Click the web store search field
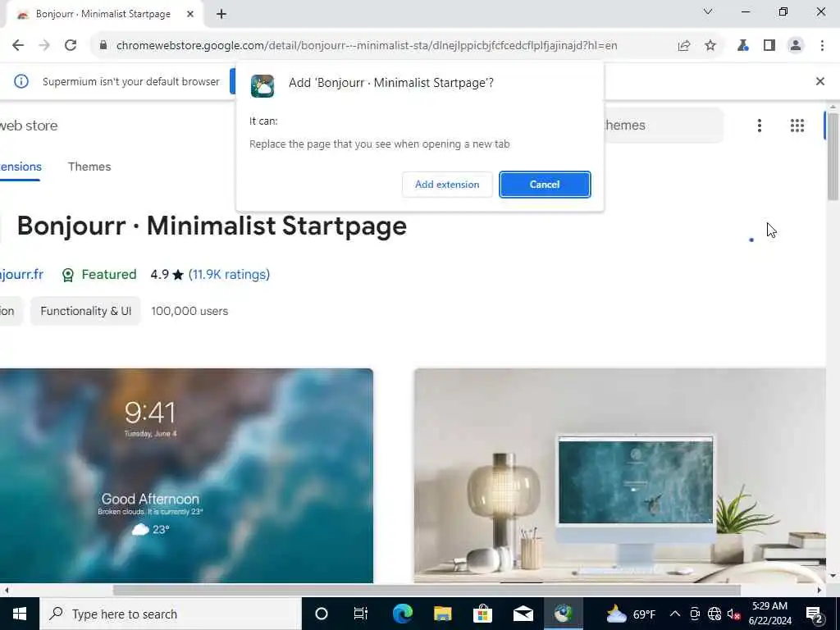Viewport: 840px width, 630px height. coord(663,126)
